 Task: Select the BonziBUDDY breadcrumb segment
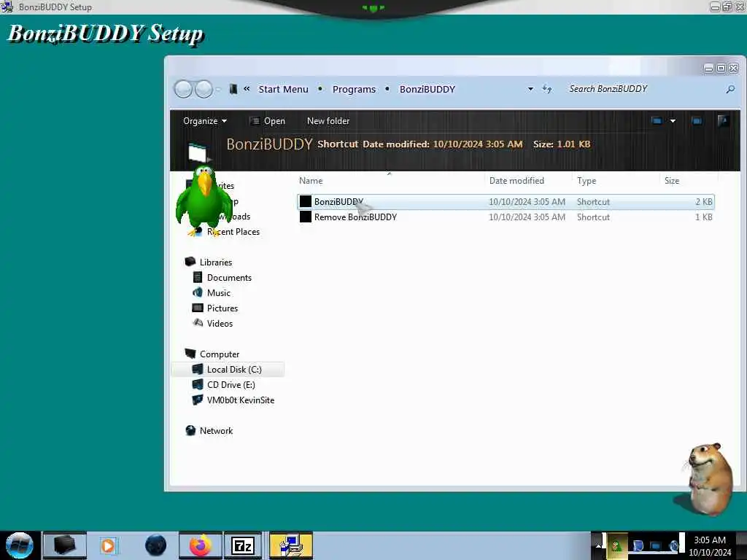[427, 89]
